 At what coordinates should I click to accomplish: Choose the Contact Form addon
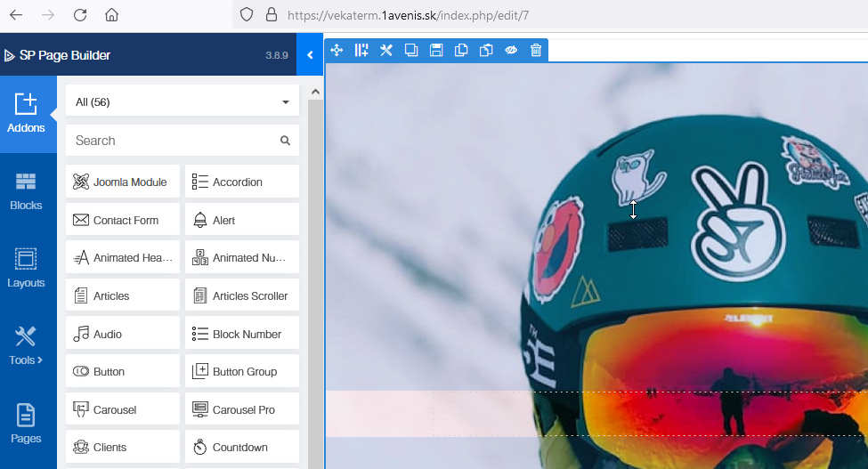click(123, 220)
